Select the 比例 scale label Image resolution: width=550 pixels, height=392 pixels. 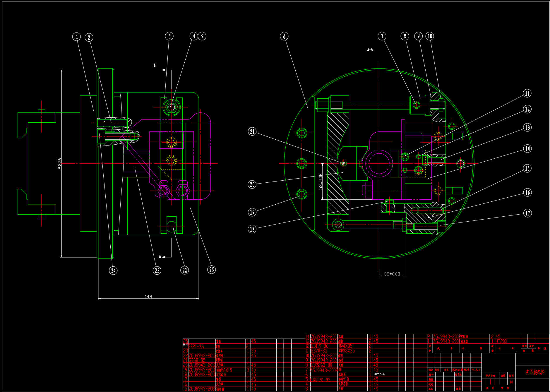[x=511, y=376]
